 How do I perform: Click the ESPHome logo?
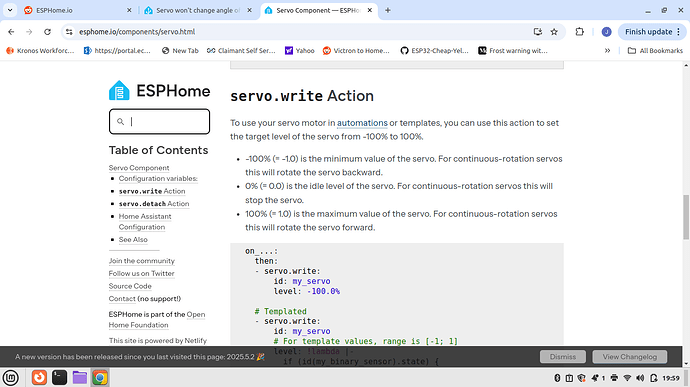(x=159, y=91)
